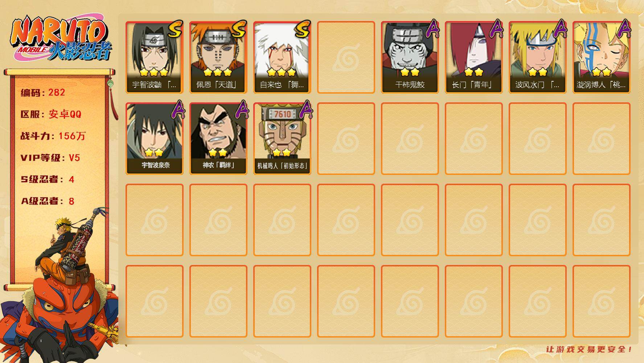
Task: Click the Naruto Mobile 火影忍者 logo
Action: pos(61,38)
